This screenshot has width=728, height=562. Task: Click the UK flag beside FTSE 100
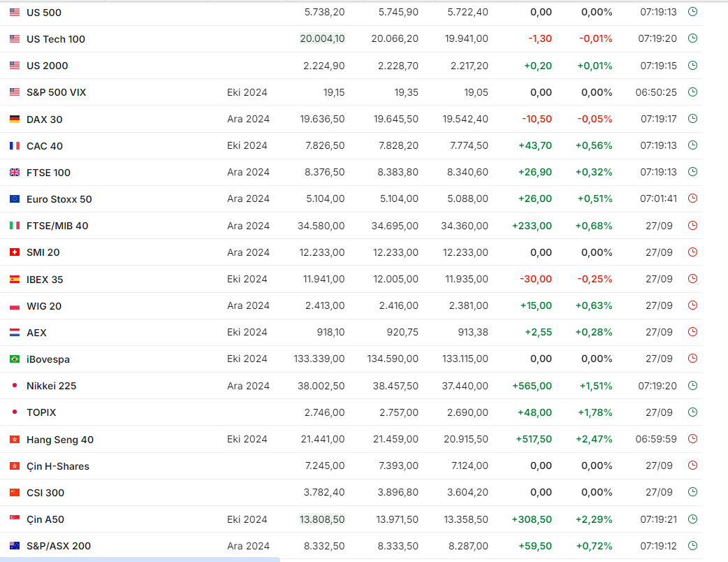point(15,173)
